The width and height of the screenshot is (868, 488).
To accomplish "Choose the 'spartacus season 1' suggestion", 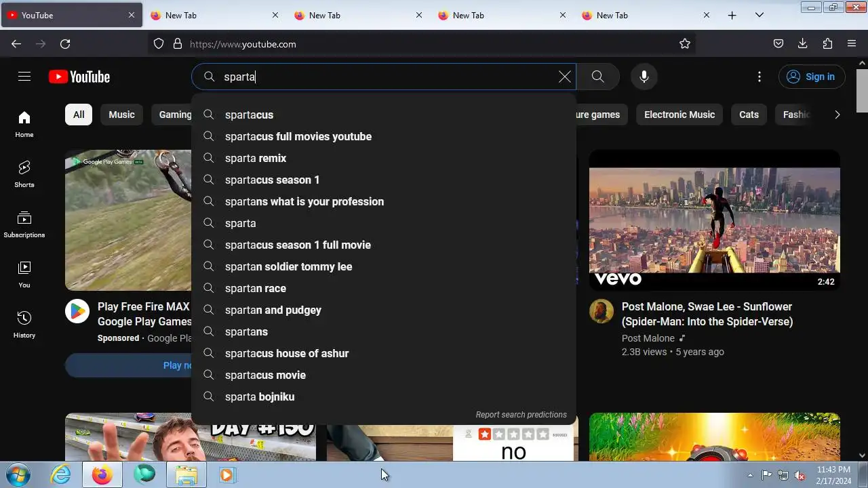I will point(384,180).
